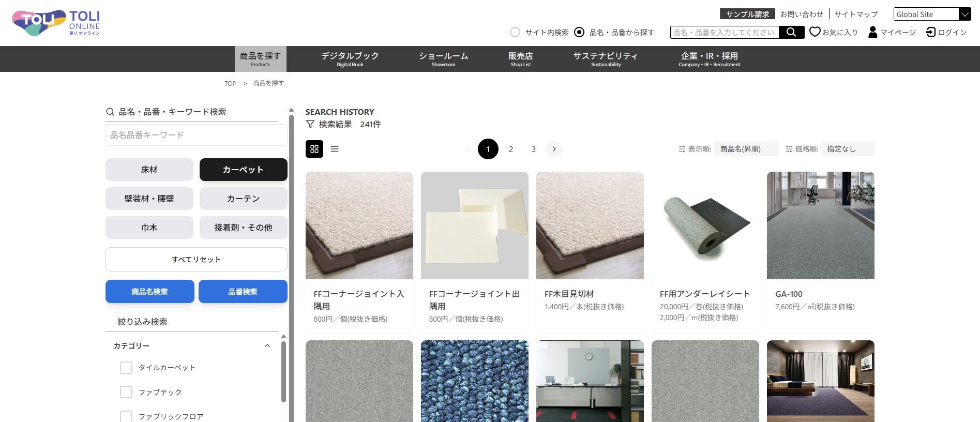This screenshot has width=980, height=422.
Task: Click the header search magnifier button
Action: tap(791, 32)
